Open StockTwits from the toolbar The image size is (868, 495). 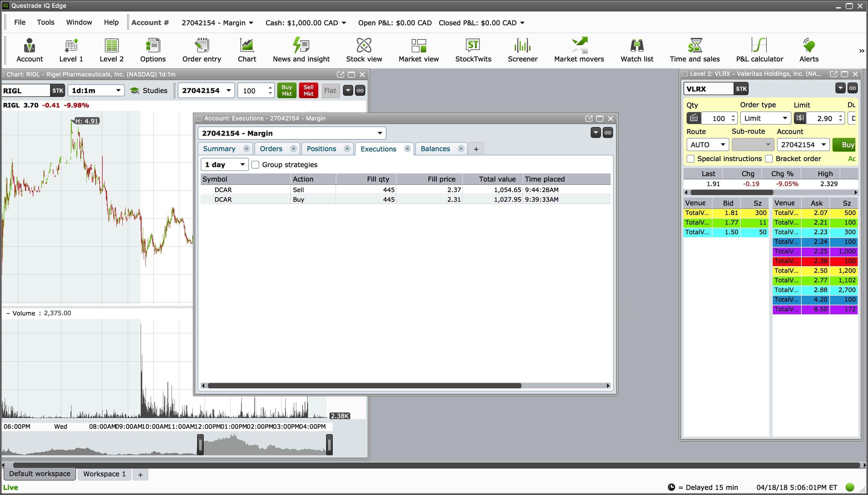473,50
